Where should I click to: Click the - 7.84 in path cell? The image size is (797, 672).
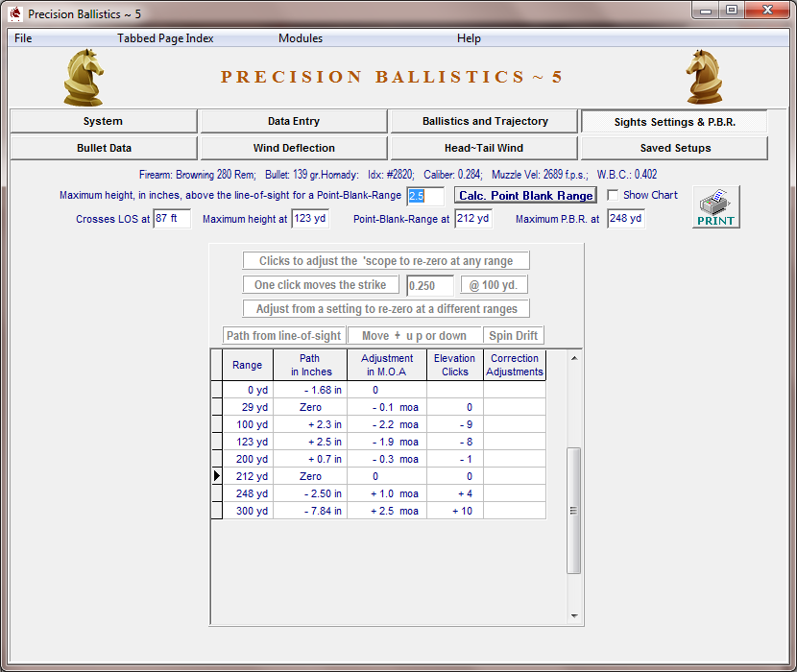tap(310, 511)
